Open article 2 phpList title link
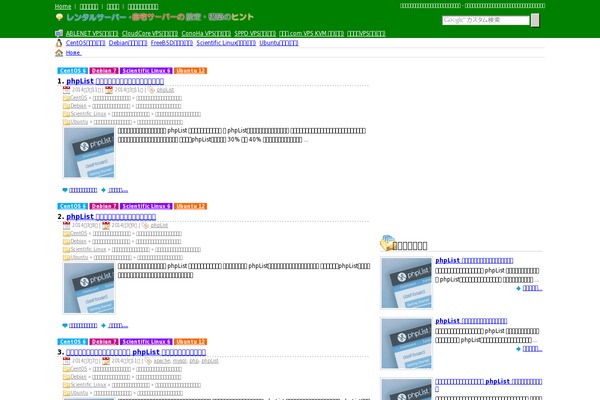Image resolution: width=600 pixels, height=400 pixels. tap(111, 217)
